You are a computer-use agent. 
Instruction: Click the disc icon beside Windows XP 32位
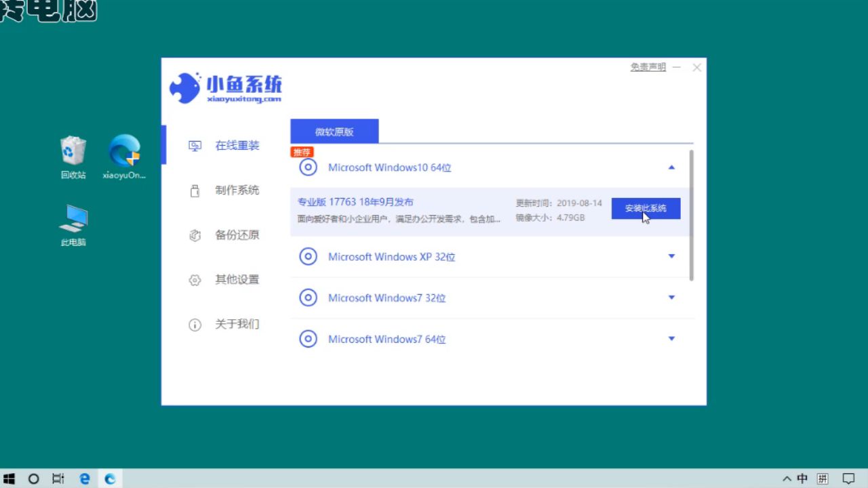pos(309,257)
